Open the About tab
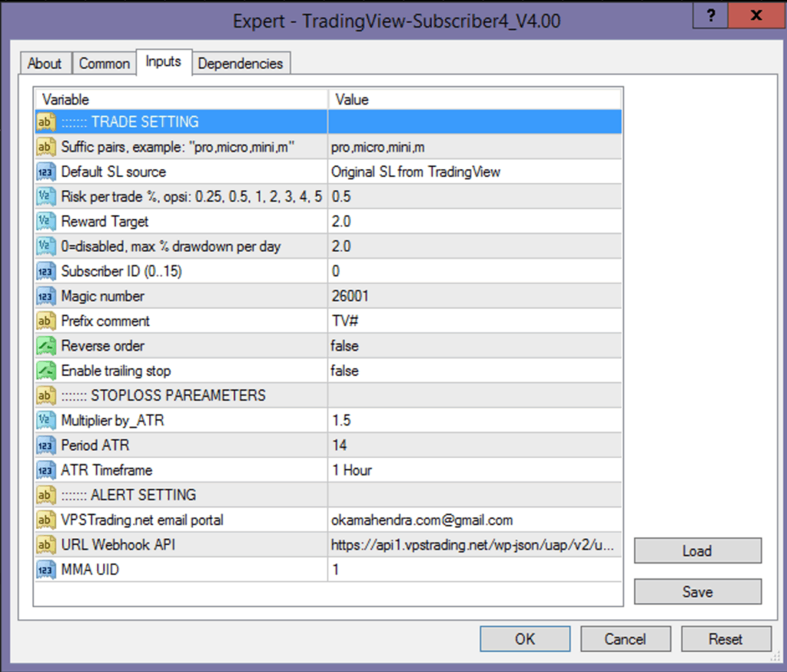The image size is (787, 672). 45,63
